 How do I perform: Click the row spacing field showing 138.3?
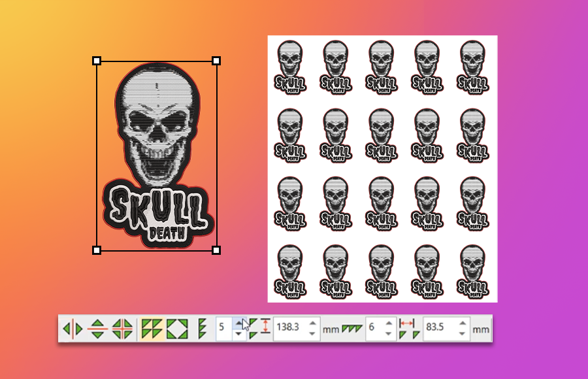289,327
